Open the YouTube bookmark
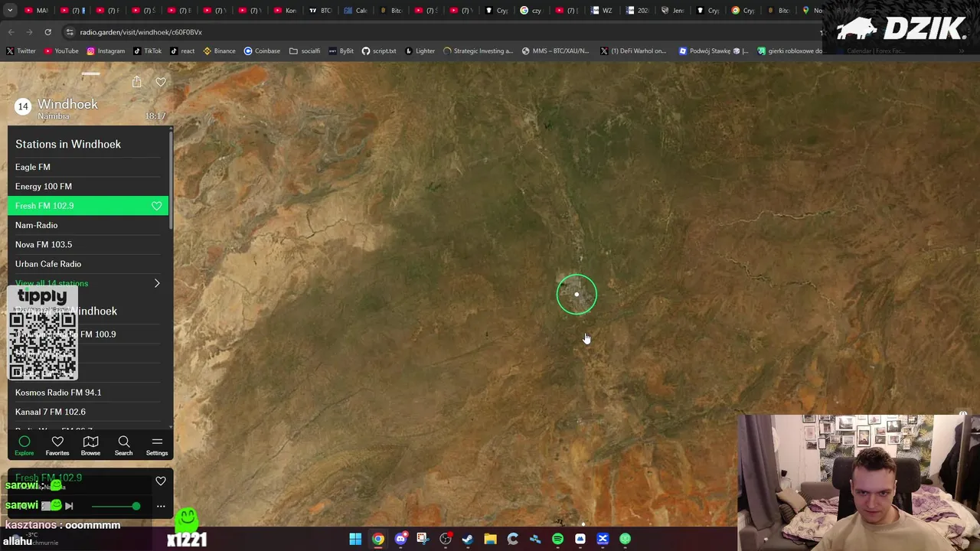The height and width of the screenshot is (551, 980). pos(61,51)
